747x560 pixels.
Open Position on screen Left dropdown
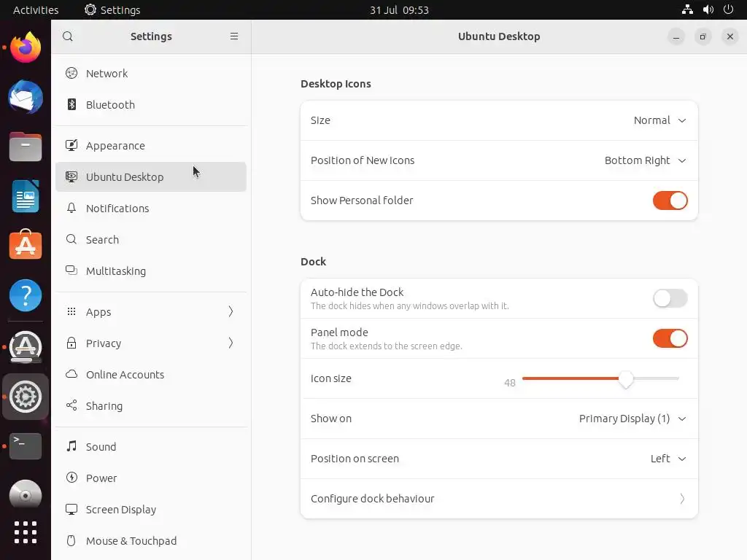coord(668,459)
